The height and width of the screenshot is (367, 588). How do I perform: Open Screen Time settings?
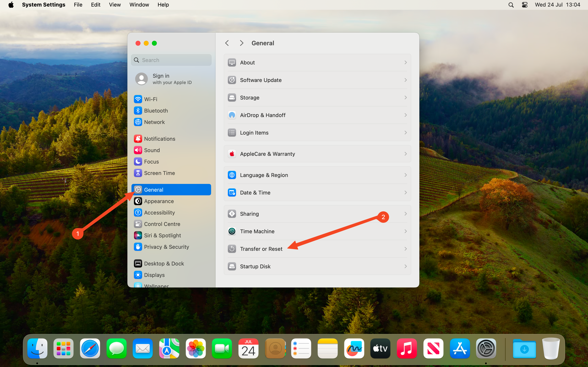point(159,173)
